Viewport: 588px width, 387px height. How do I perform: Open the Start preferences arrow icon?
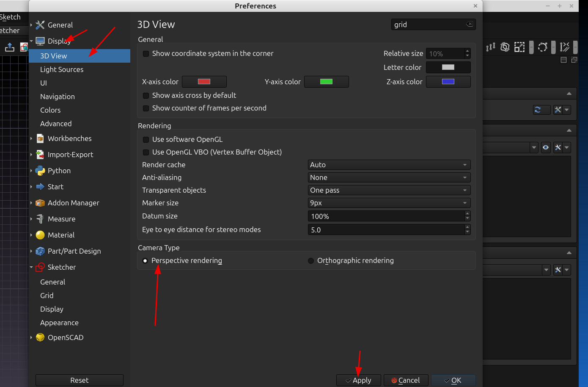coord(40,187)
